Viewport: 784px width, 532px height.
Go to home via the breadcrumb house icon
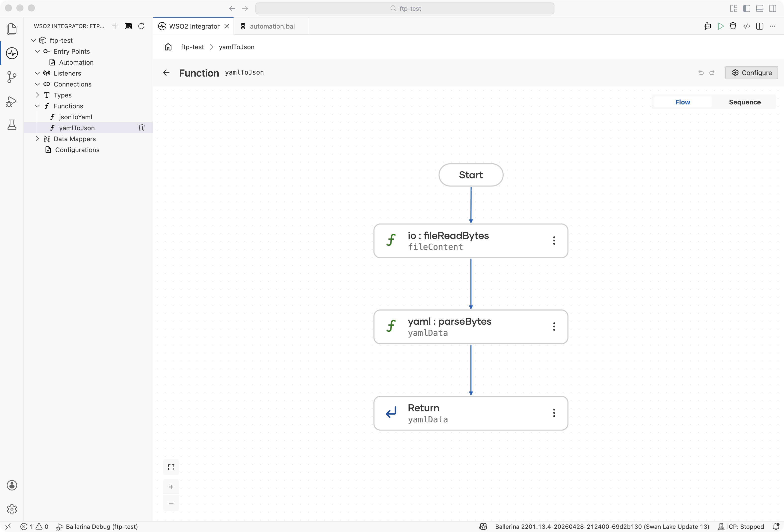[x=168, y=47]
